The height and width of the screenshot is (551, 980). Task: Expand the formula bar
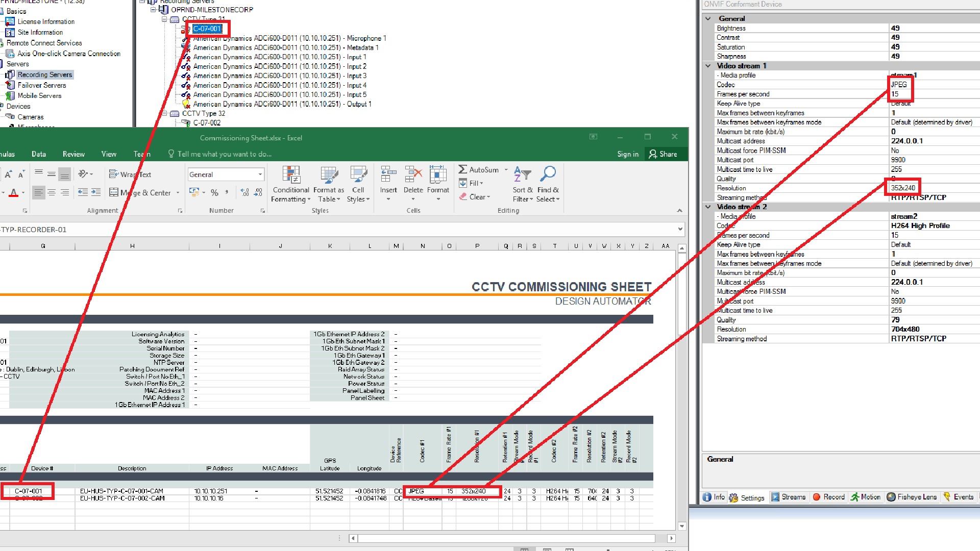(680, 229)
